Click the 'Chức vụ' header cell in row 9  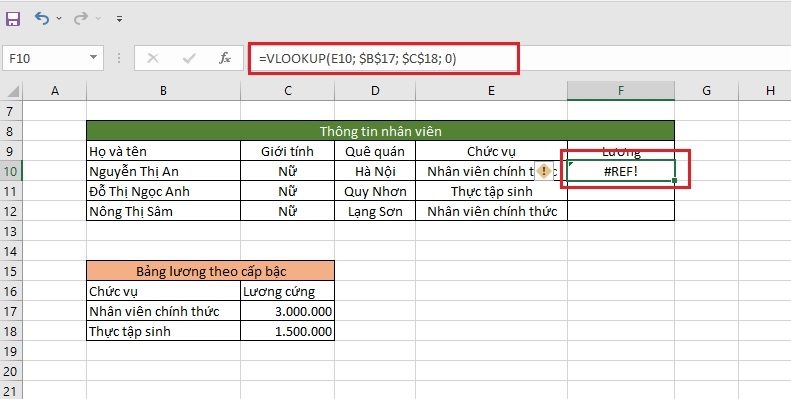(x=491, y=151)
